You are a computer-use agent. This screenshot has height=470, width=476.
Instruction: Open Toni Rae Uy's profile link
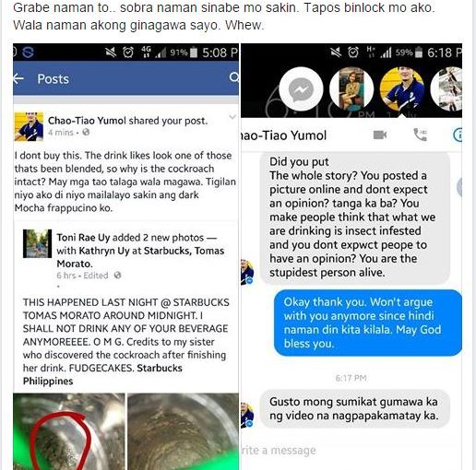83,238
